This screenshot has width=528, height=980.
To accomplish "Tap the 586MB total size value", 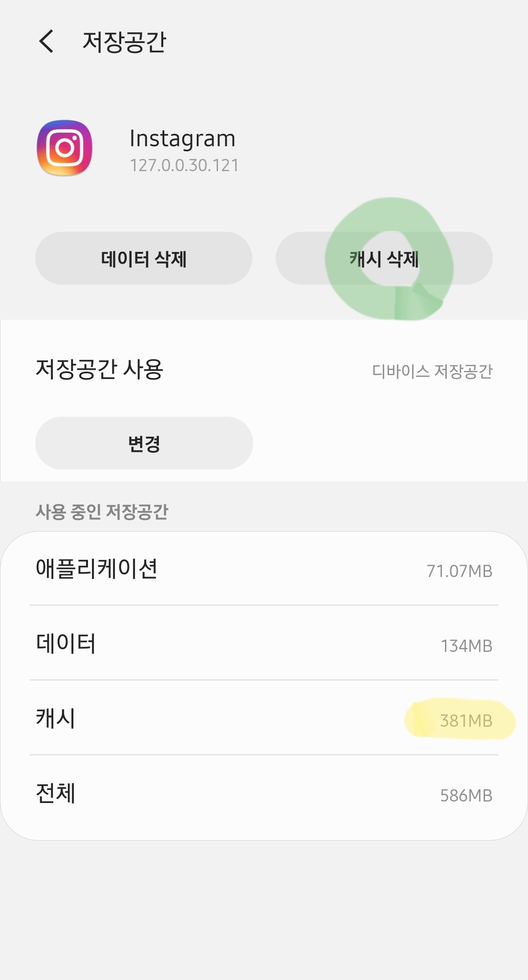I will click(x=465, y=795).
